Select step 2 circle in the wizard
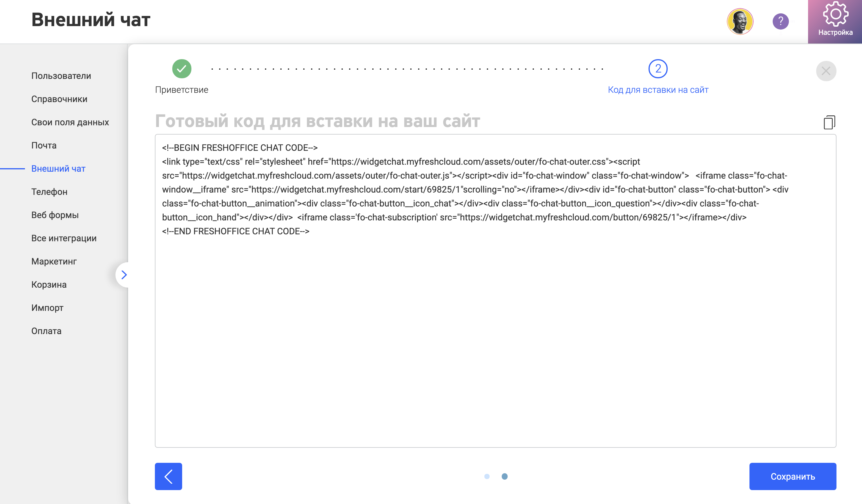Screen dimensions: 862x504 pos(658,69)
